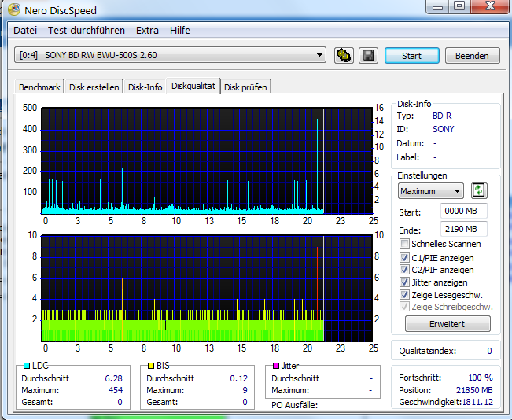Click the Start button

pyautogui.click(x=412, y=56)
